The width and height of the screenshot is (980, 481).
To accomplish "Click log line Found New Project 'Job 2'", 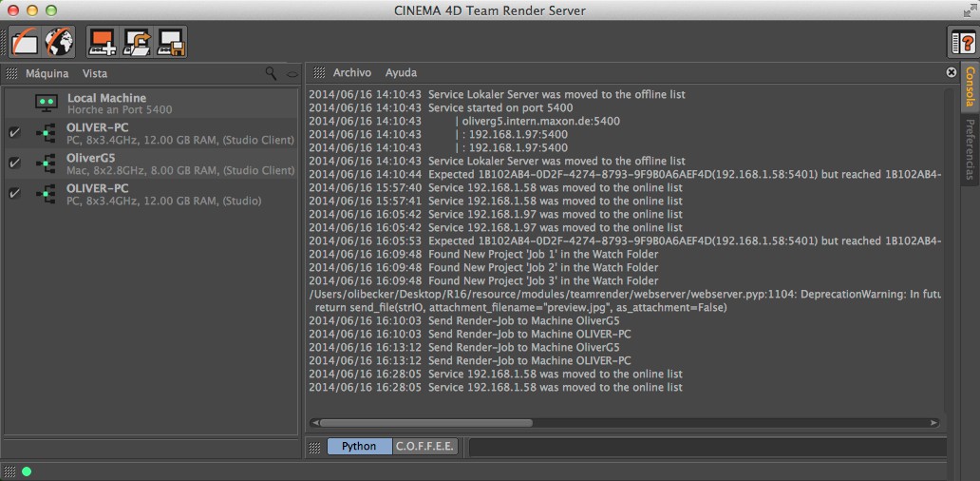I will (x=483, y=268).
